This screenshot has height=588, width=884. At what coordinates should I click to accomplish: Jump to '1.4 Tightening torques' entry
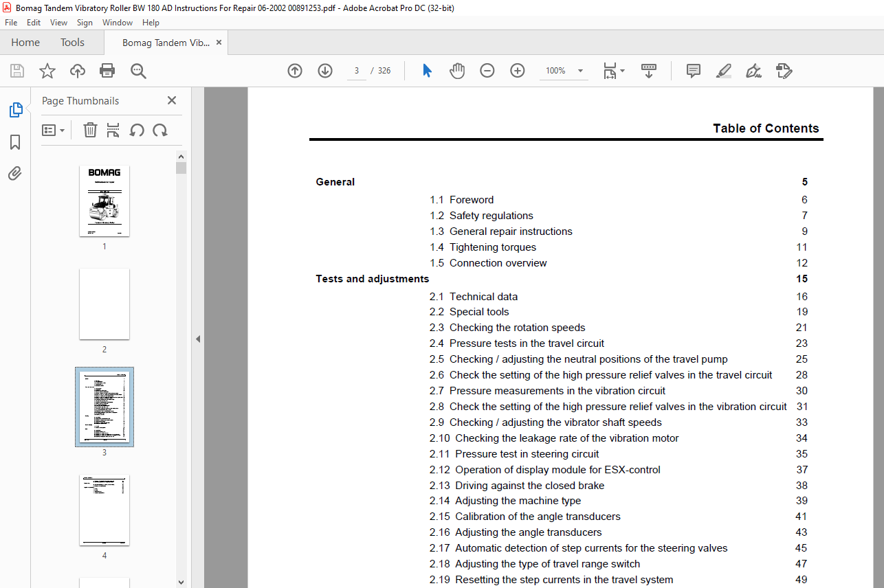pyautogui.click(x=483, y=247)
